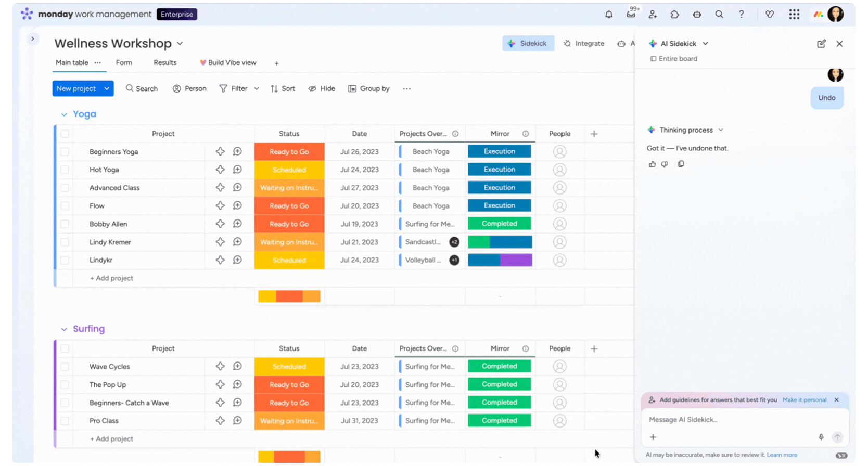868x466 pixels.
Task: Thumbs up the Sidekick response
Action: click(652, 164)
